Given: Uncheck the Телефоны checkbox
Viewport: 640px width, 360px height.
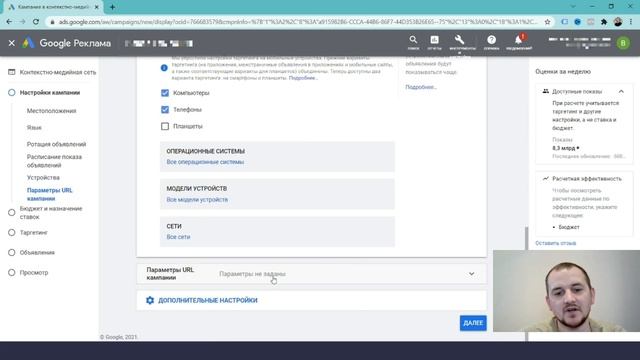Looking at the screenshot, I should (165, 110).
